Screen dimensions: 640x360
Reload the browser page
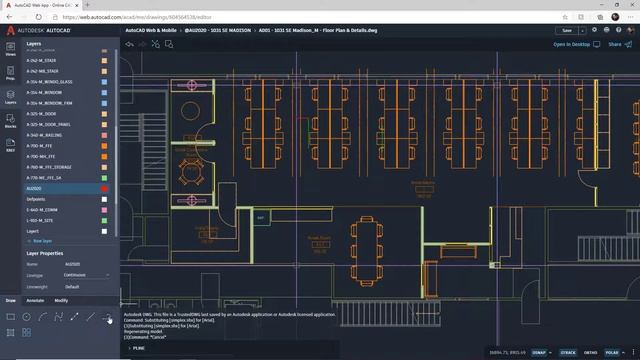tap(38, 17)
